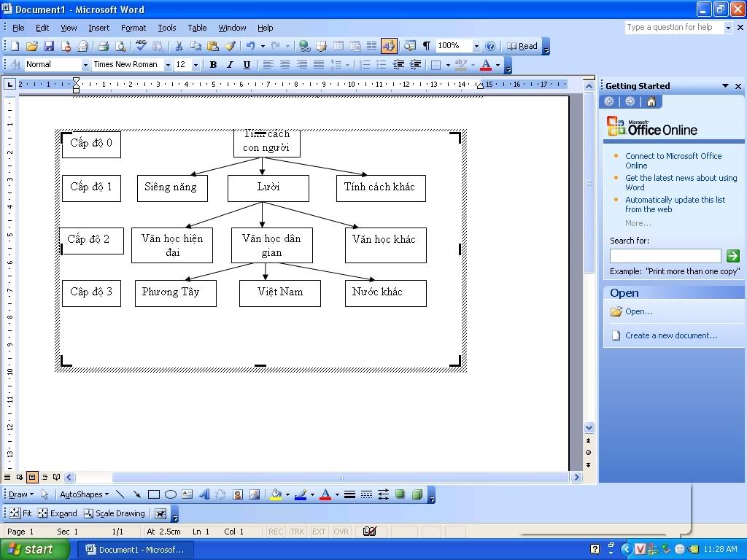This screenshot has width=747, height=560.
Task: Insert WordArt from the Drawing toolbar
Action: [204, 494]
